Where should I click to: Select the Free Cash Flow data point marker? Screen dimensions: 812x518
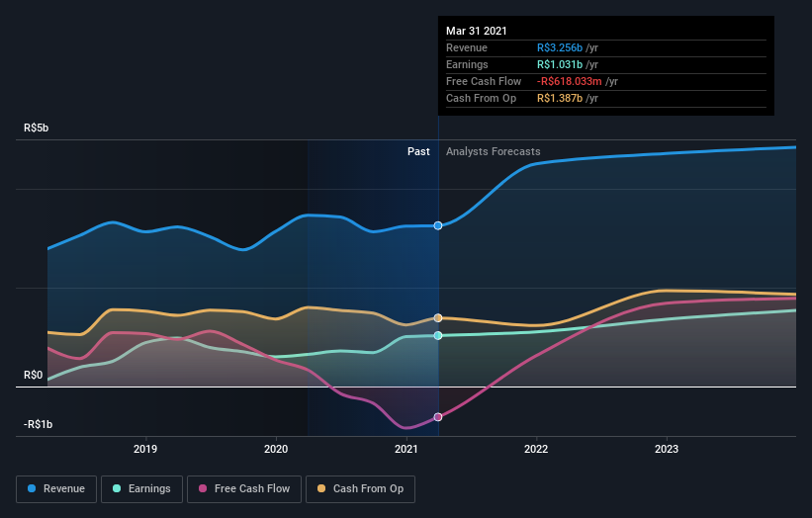(x=438, y=417)
